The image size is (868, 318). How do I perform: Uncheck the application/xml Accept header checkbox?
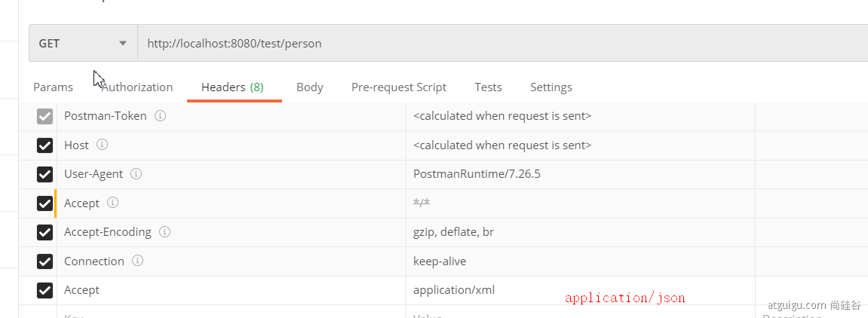tap(45, 290)
